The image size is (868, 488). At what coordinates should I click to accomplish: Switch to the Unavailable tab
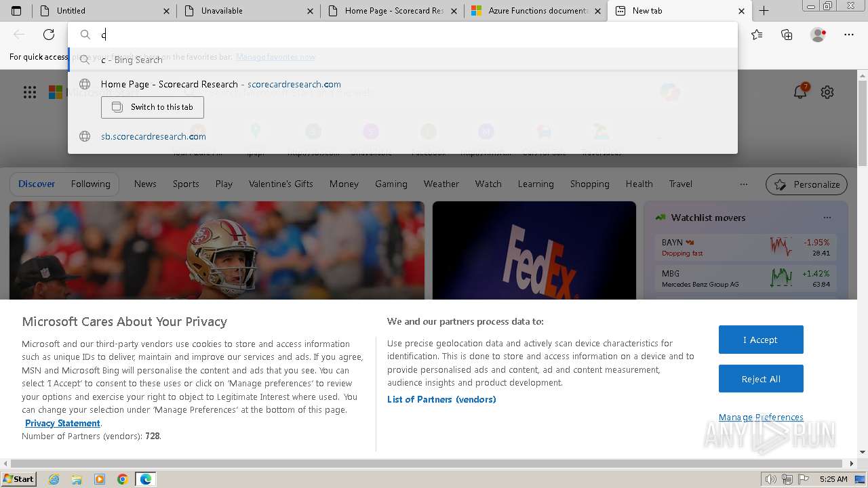(x=248, y=11)
